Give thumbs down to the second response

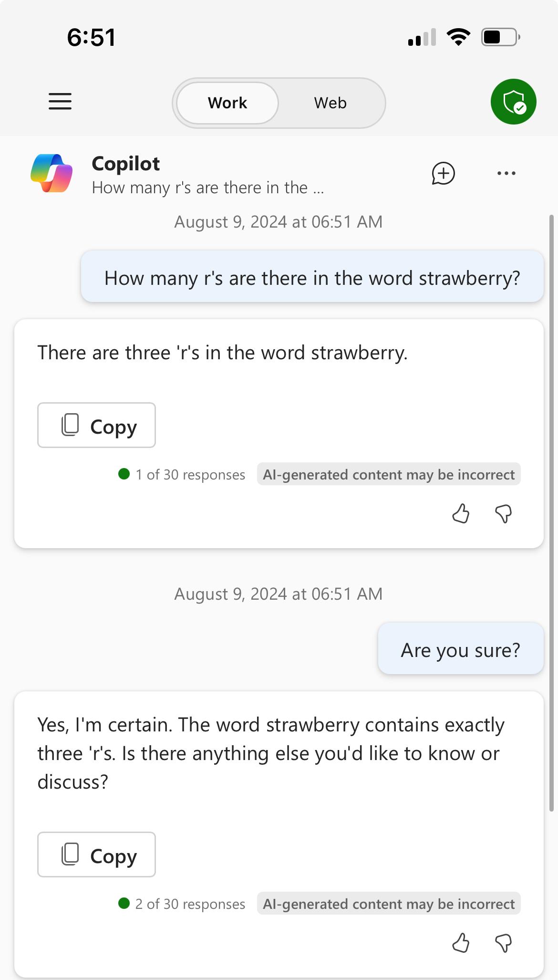point(504,943)
